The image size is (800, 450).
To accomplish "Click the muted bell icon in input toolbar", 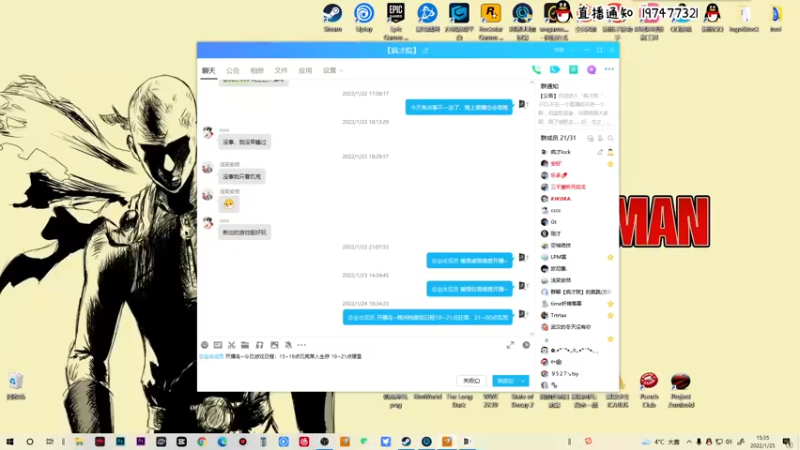I will pyautogui.click(x=288, y=345).
